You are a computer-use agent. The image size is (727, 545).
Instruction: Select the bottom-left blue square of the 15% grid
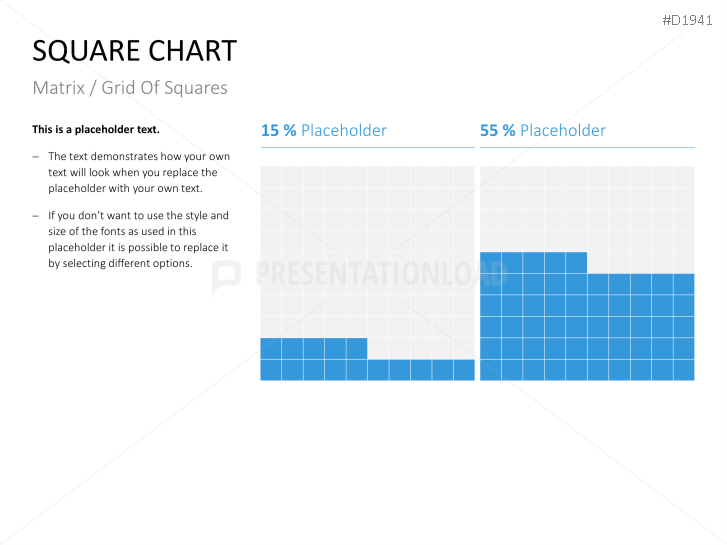click(271, 370)
